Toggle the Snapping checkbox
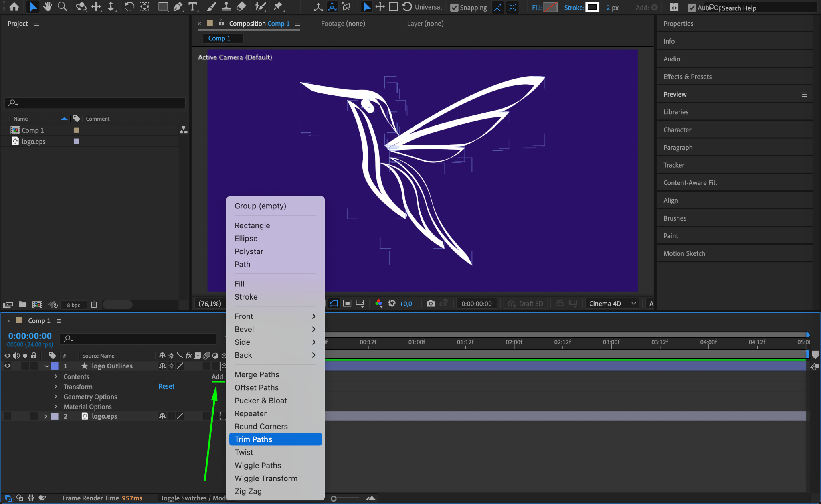This screenshot has width=821, height=504. point(454,8)
